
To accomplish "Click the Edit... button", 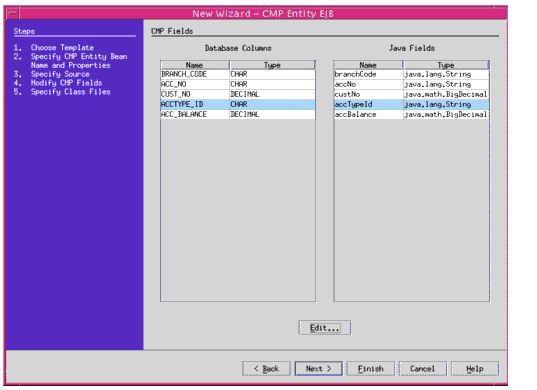I will [325, 328].
